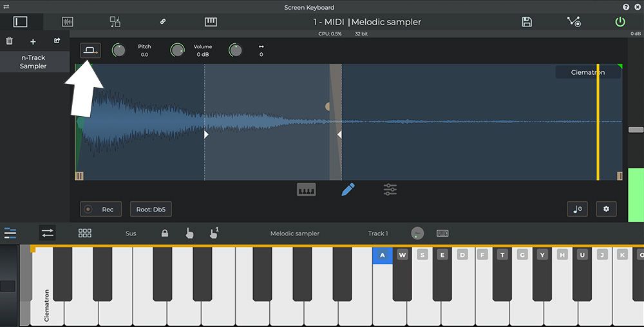Click the notes and pads grid icon
Image resolution: width=644 pixels, height=327 pixels.
click(x=115, y=22)
